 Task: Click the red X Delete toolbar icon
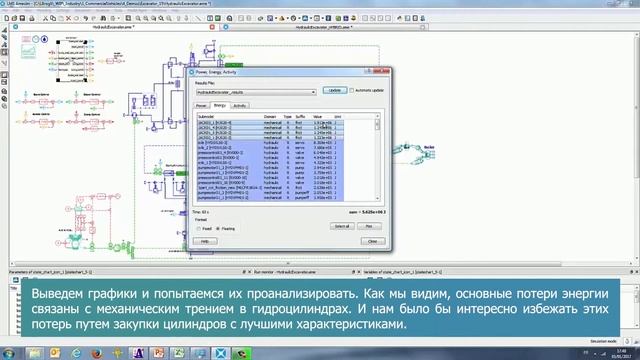point(69,18)
